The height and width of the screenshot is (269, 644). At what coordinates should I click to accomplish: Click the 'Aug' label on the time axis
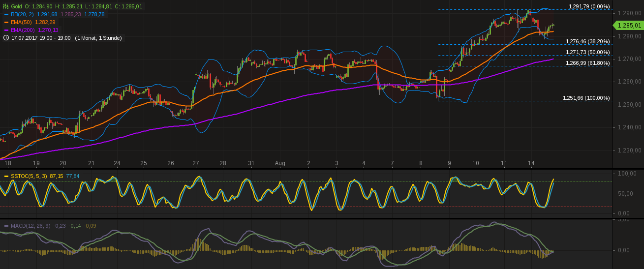click(x=280, y=163)
